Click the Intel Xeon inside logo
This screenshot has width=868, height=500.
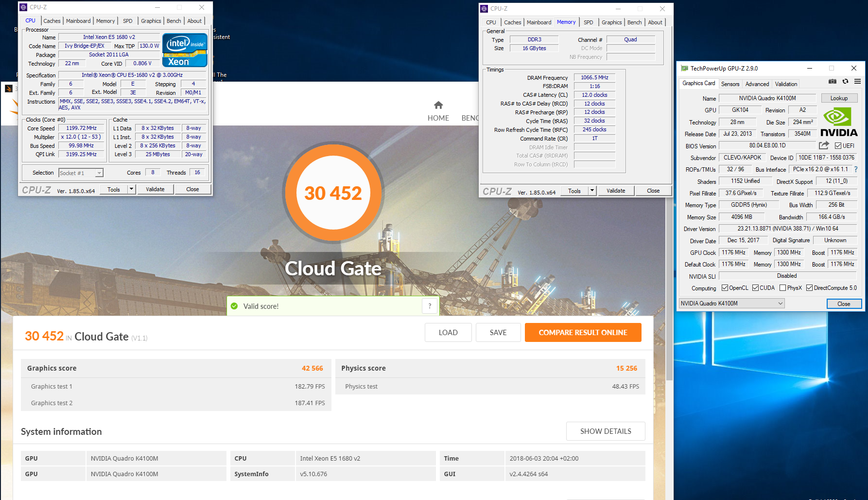[185, 50]
